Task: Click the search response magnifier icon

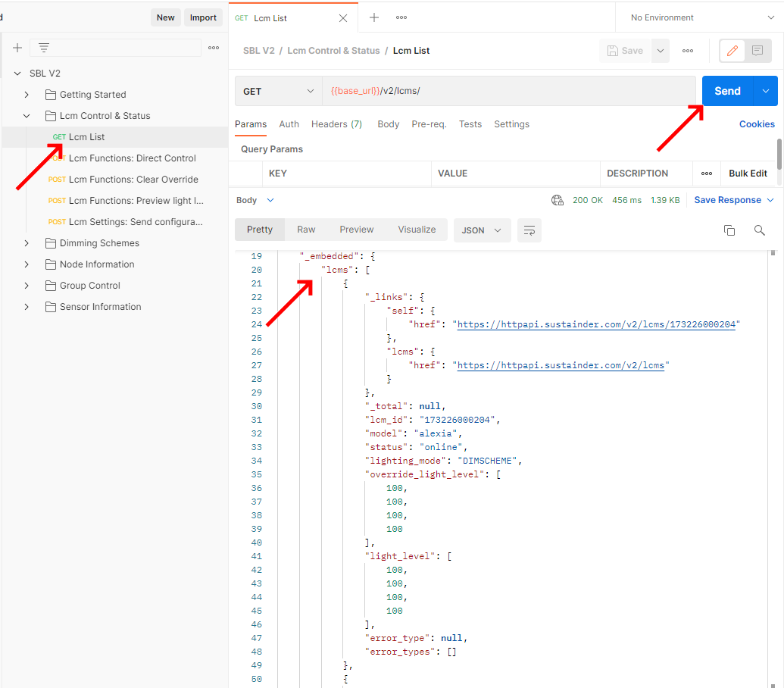Action: click(759, 230)
